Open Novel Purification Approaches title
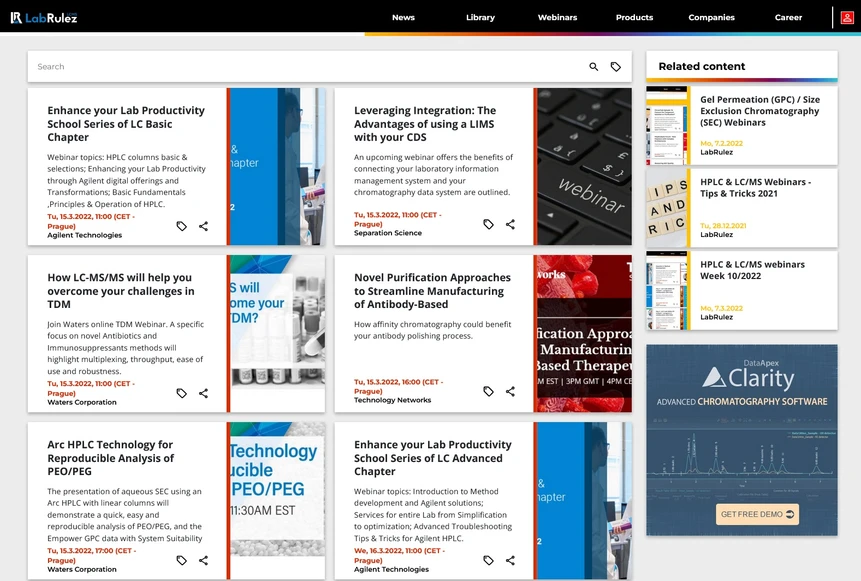The height and width of the screenshot is (581, 861). pyautogui.click(x=432, y=290)
